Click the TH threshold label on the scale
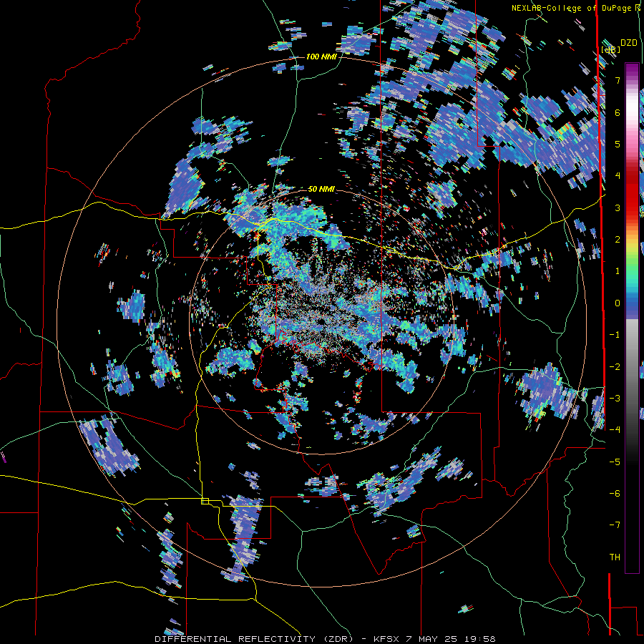Screen dimensions: 644x644 pyautogui.click(x=615, y=557)
